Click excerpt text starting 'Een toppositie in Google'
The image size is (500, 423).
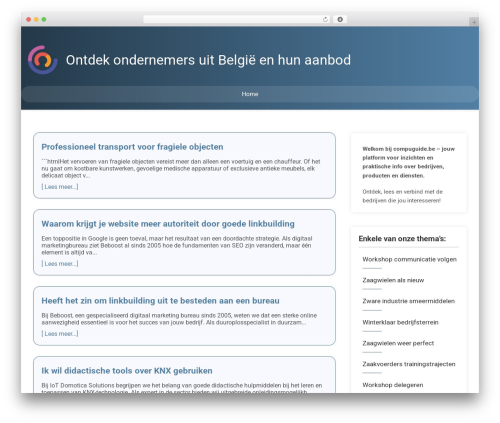pyautogui.click(x=177, y=245)
